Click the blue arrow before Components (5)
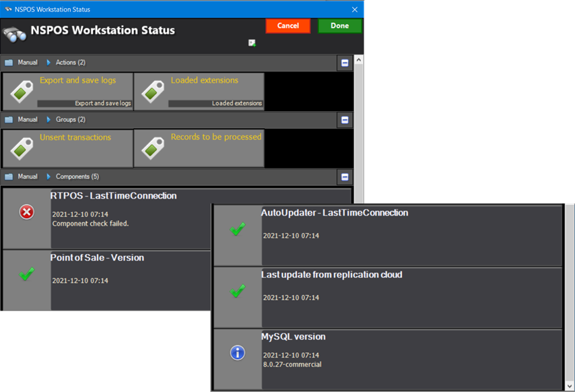The image size is (575, 392). [x=48, y=176]
